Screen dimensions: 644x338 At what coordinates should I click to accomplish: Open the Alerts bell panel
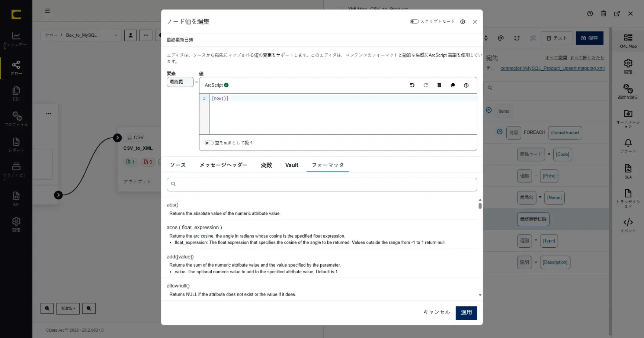tap(628, 145)
